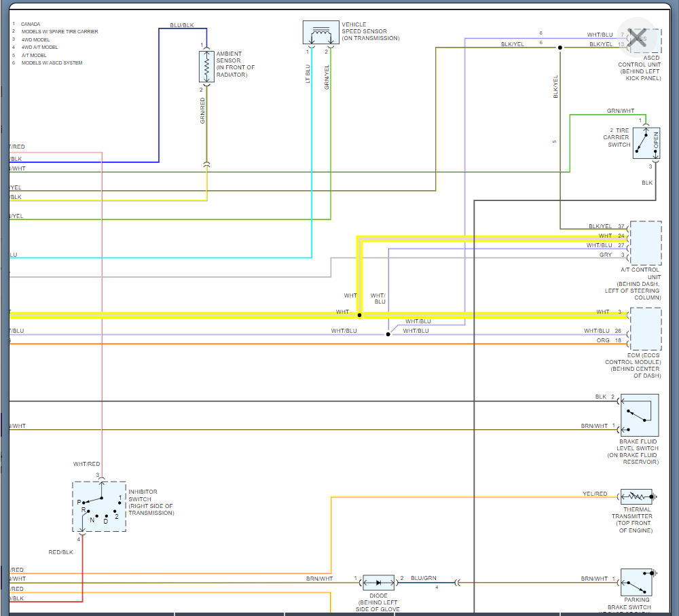679x616 pixels.
Task: Click the A/T Control Unit connector box
Action: click(x=646, y=243)
